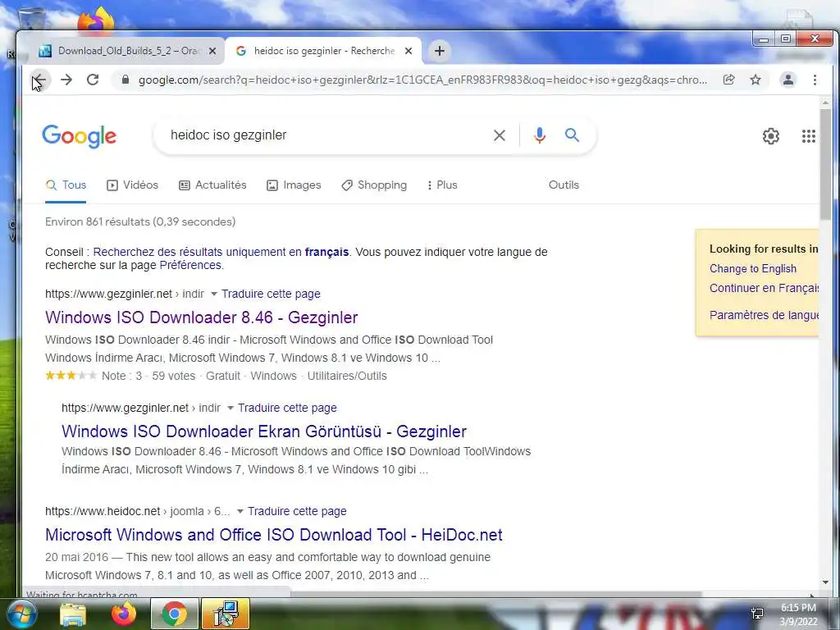Select the Shopping search filter
This screenshot has width=840, height=630.
coord(374,185)
